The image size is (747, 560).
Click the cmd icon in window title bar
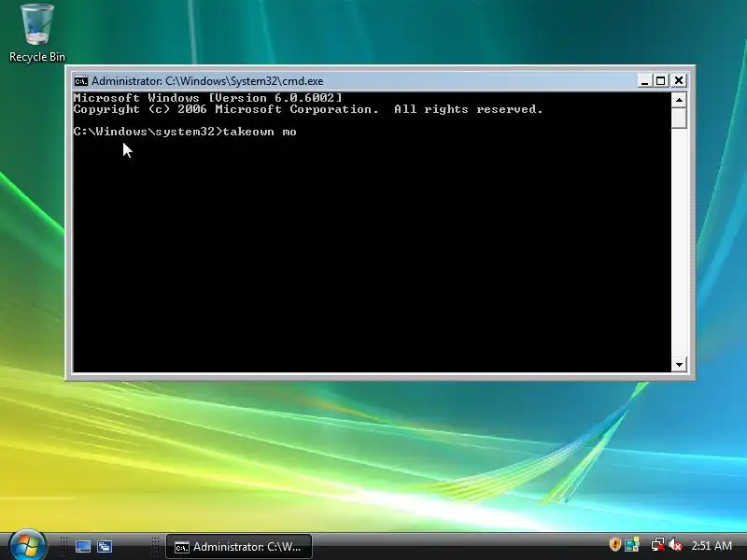point(81,81)
